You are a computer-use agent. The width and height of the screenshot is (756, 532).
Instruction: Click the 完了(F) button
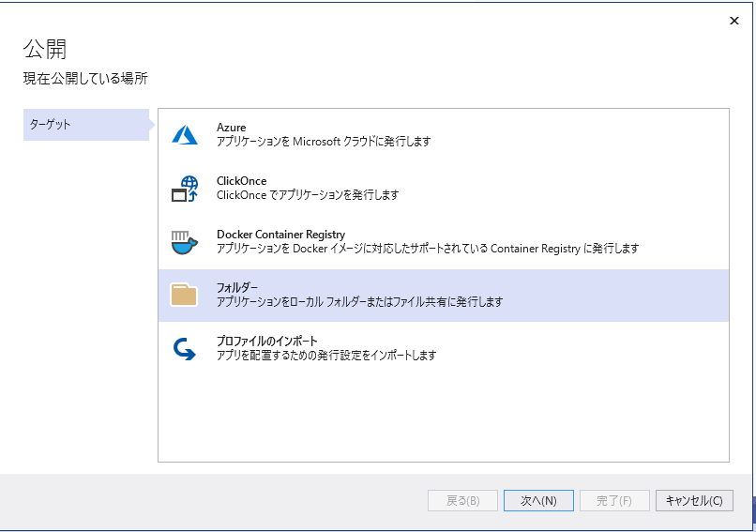(614, 501)
